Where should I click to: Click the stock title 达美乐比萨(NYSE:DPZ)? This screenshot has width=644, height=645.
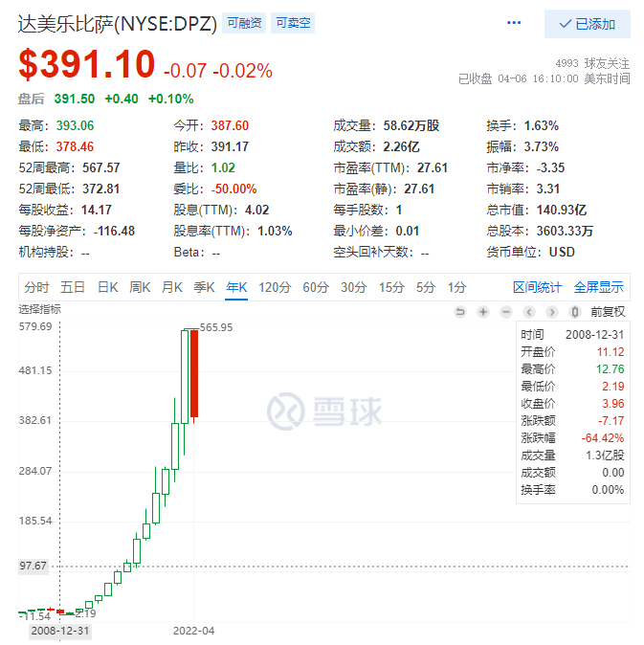tap(117, 24)
